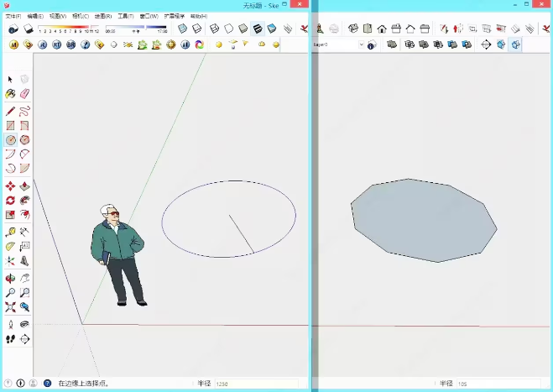This screenshot has height=392, width=553.
Task: Choose the Paint Bucket tool
Action: 10,94
